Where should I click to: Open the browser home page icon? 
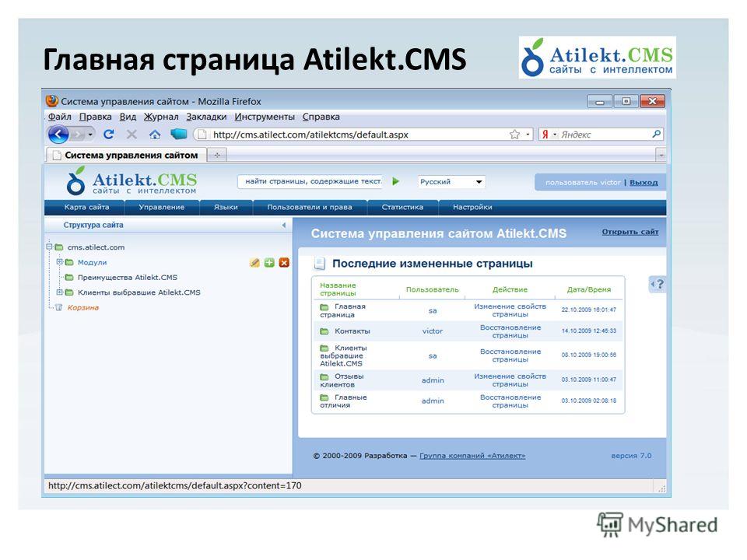(x=154, y=135)
